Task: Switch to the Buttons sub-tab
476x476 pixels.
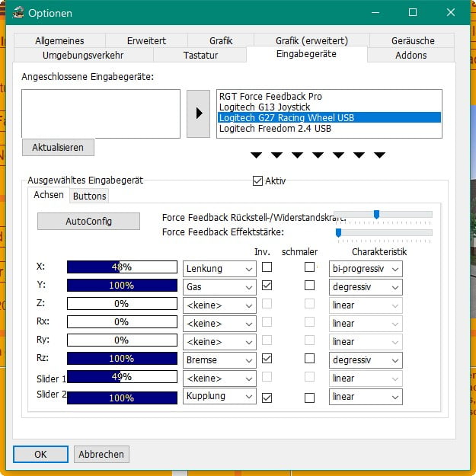Action: pos(90,196)
